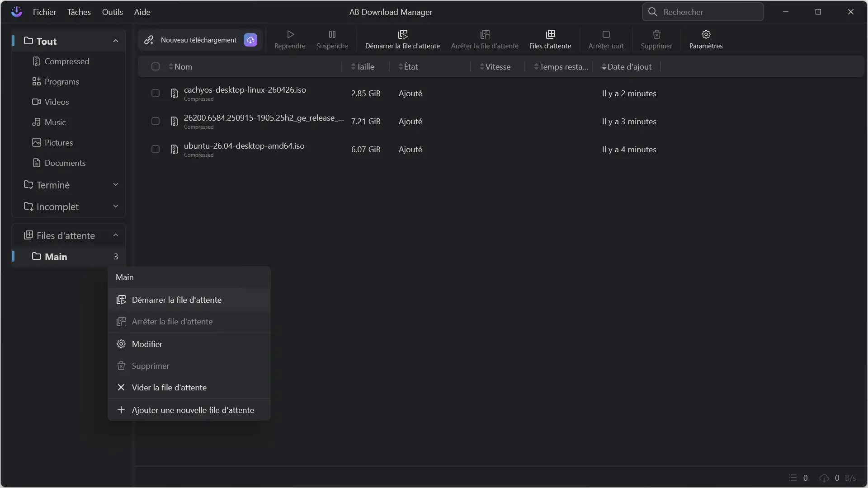Sort downloads by Date d'ajout column
This screenshot has height=488, width=868.
click(627, 66)
